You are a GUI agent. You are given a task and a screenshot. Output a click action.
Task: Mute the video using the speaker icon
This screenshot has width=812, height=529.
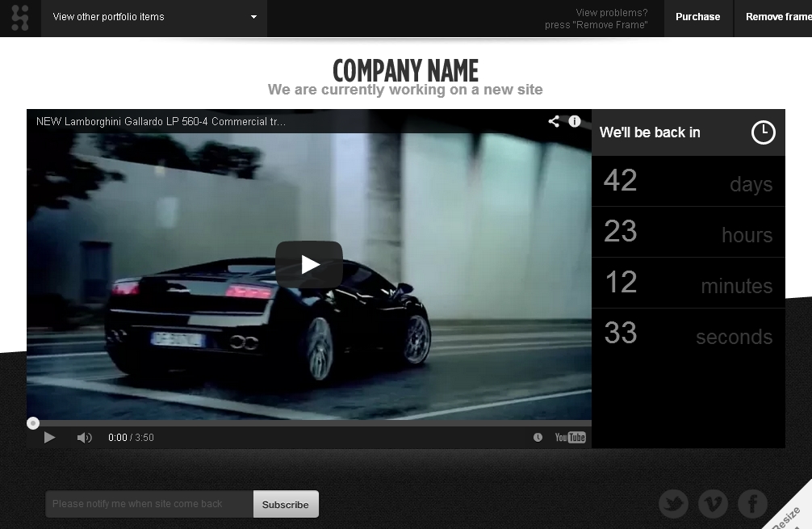[84, 438]
